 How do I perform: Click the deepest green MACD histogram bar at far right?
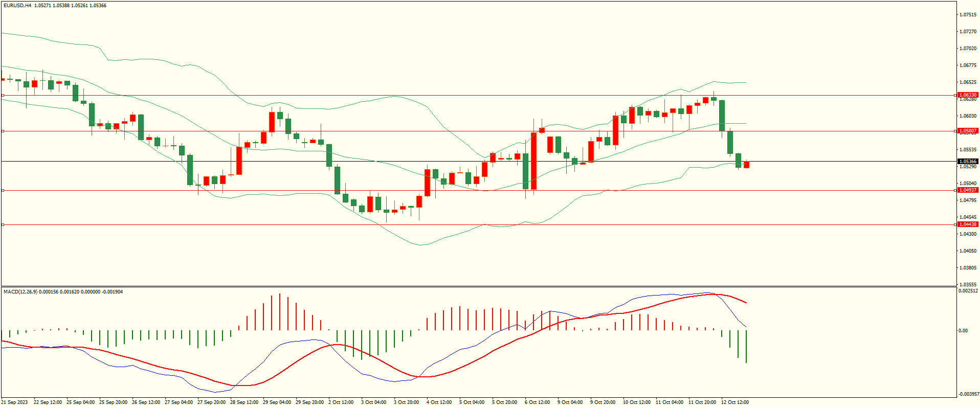pyautogui.click(x=746, y=347)
